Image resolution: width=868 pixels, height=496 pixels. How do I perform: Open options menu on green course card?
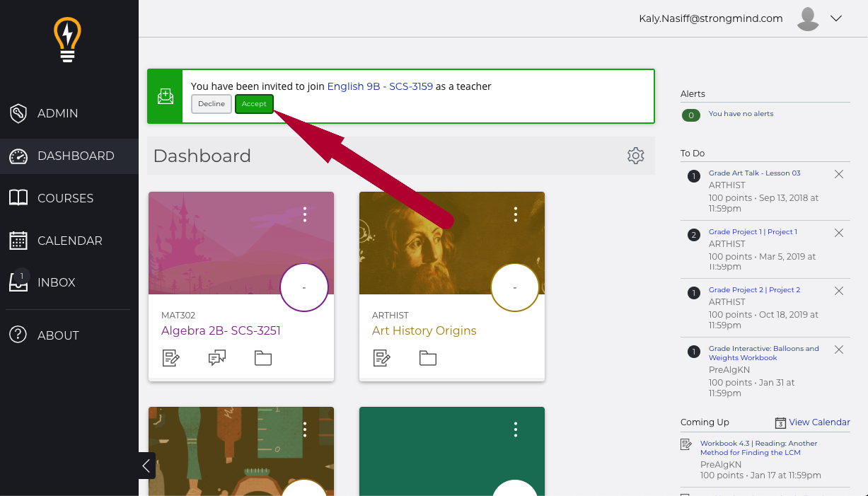pos(516,429)
